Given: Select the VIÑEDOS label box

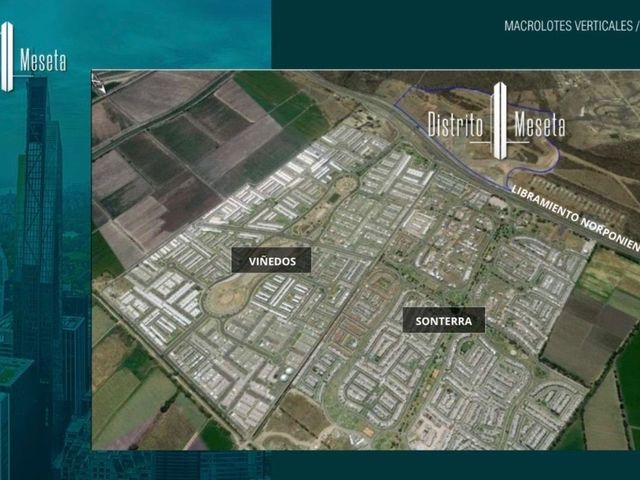Looking at the screenshot, I should (271, 260).
